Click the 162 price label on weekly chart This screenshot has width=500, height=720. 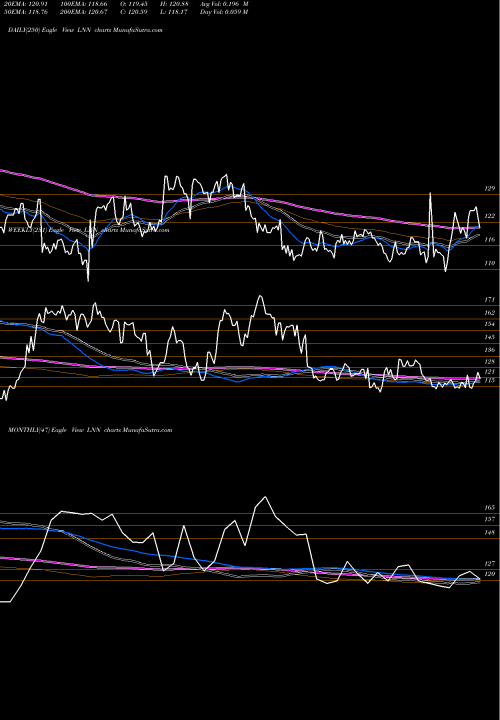[489, 313]
